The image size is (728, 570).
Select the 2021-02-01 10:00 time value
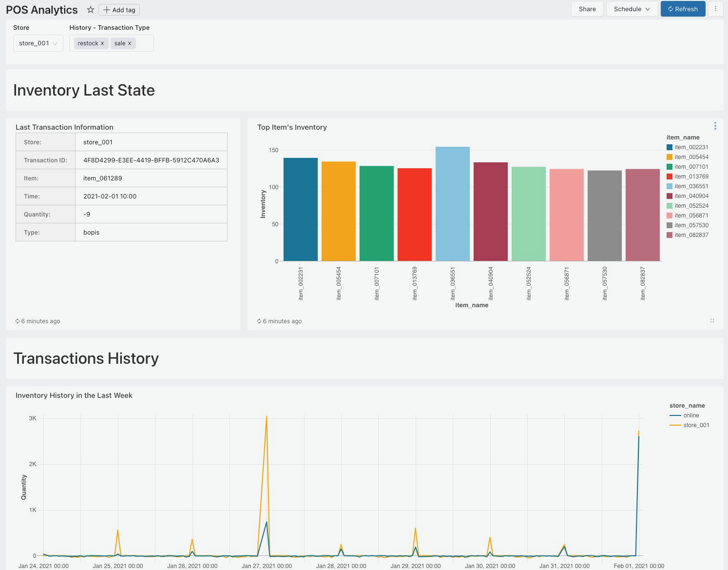(x=151, y=197)
